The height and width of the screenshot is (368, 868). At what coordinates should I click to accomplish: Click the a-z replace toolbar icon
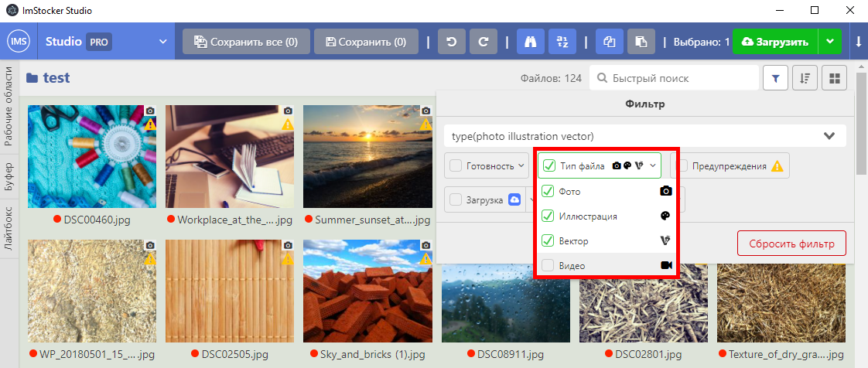pos(562,42)
